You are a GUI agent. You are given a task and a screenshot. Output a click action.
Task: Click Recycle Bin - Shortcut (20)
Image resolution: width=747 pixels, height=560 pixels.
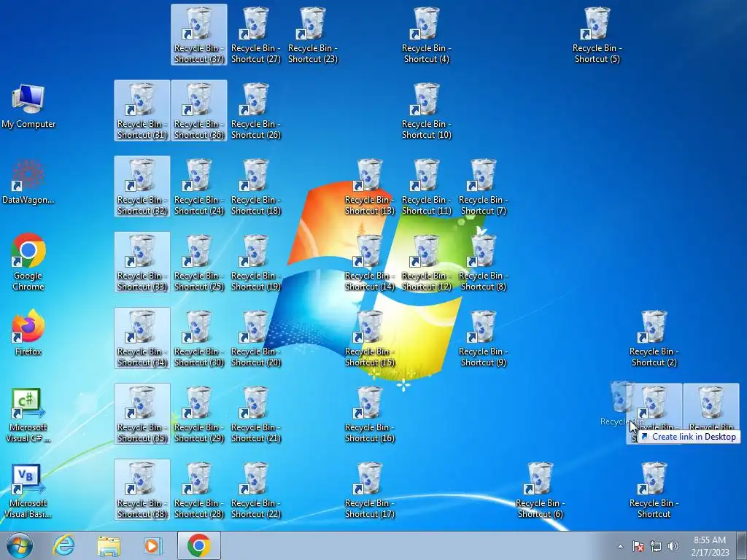point(256,338)
